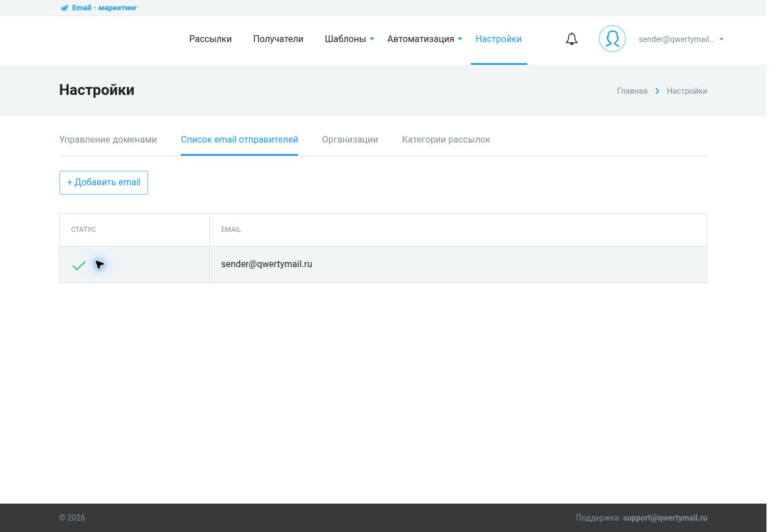Click the sender@qwertymail… account name

pyautogui.click(x=677, y=39)
